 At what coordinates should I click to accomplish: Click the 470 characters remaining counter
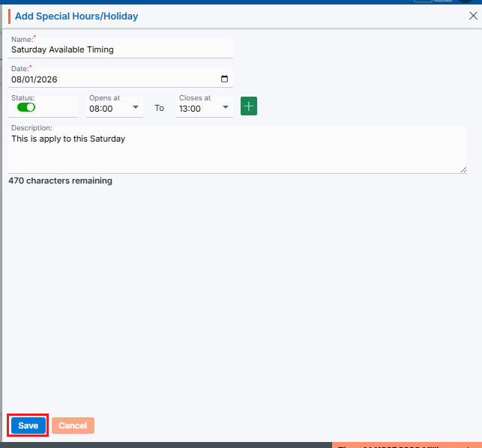click(x=60, y=181)
